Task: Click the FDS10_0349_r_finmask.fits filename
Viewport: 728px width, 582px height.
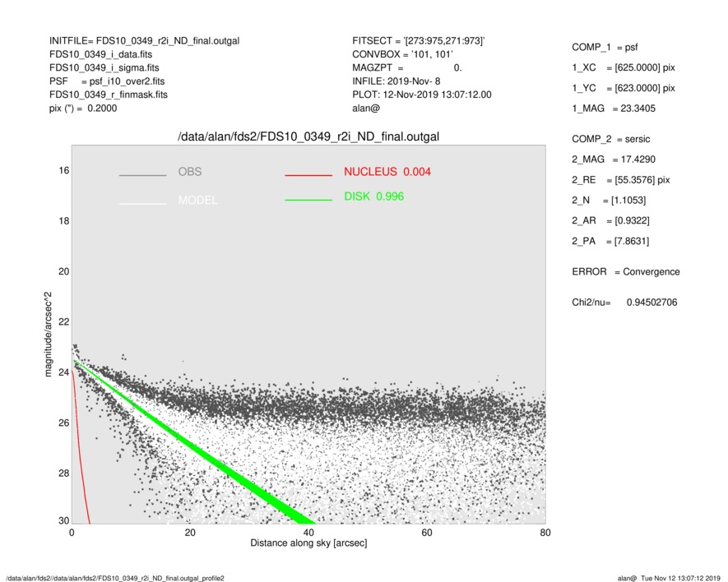Action: pos(109,95)
